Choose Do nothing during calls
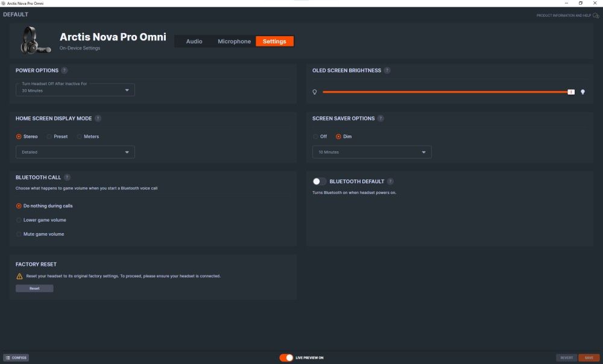The width and height of the screenshot is (603, 364). click(44, 206)
